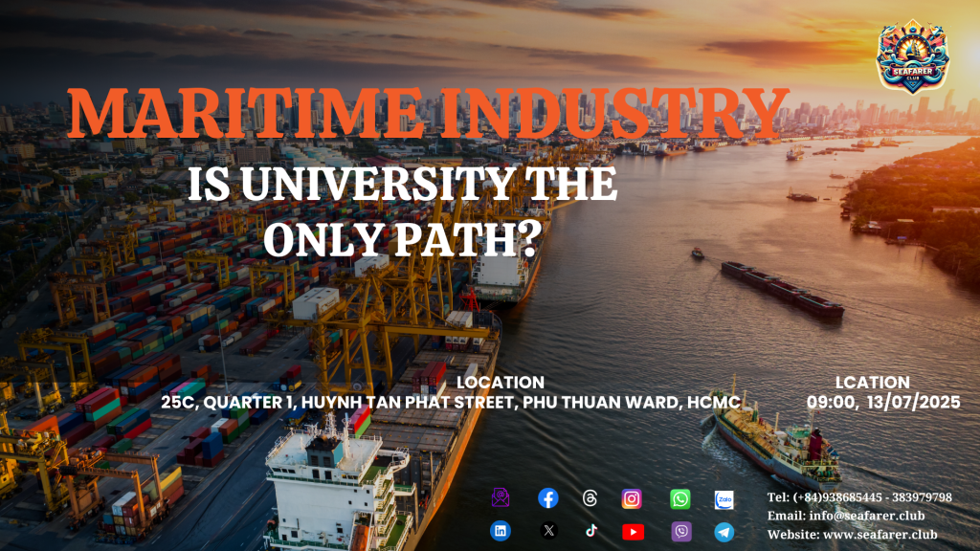Click the Tel phone number line
The height and width of the screenshot is (551, 980).
(x=859, y=497)
